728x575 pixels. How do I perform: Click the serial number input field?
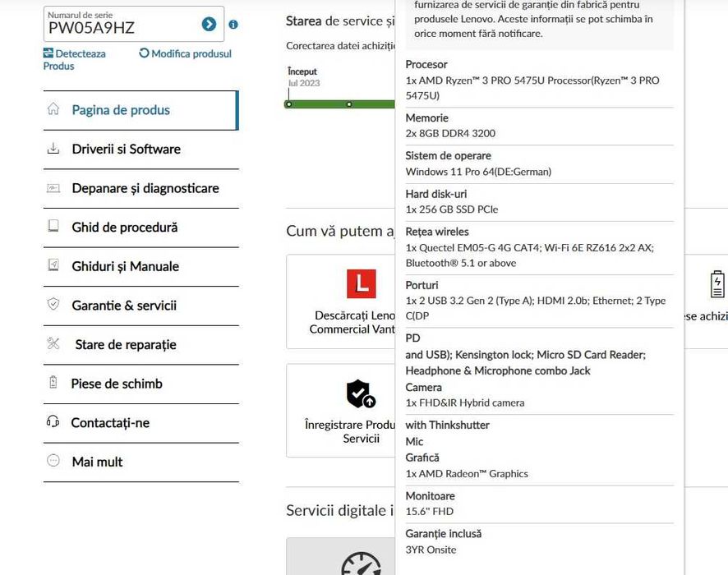click(122, 27)
